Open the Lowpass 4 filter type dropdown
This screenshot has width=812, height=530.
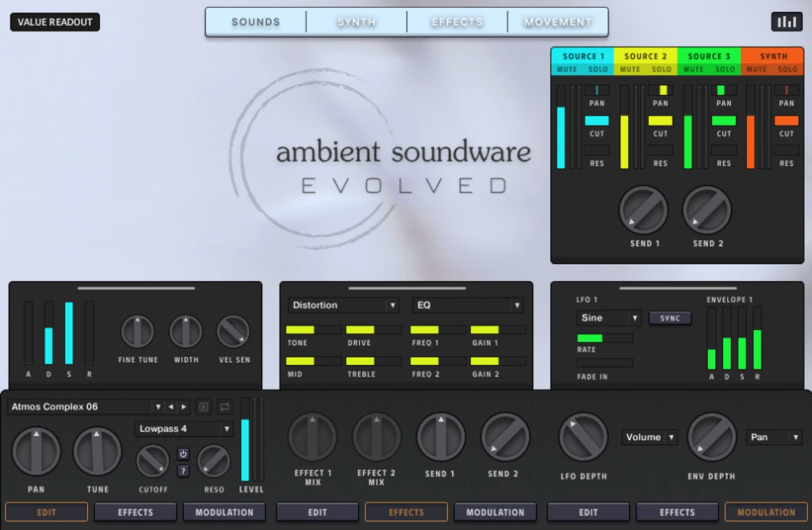coord(182,429)
